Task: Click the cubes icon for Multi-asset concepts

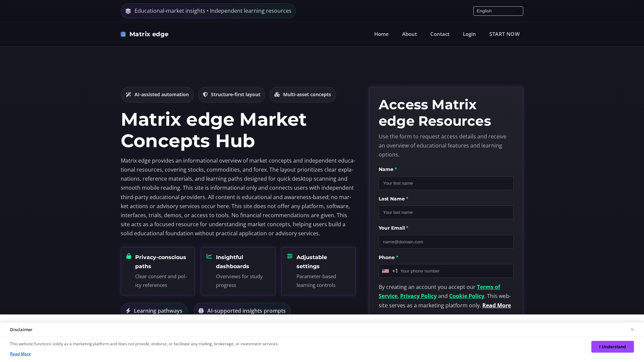Action: click(277, 95)
